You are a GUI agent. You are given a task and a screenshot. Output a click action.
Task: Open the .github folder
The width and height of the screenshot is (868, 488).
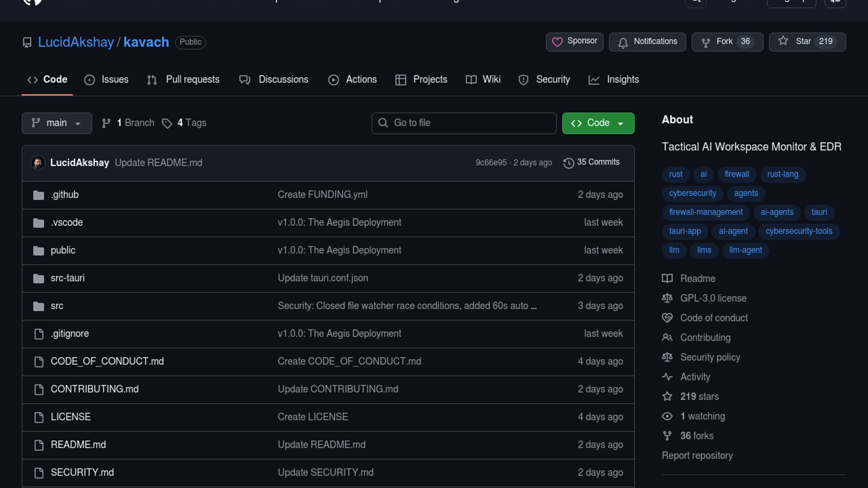tap(65, 195)
